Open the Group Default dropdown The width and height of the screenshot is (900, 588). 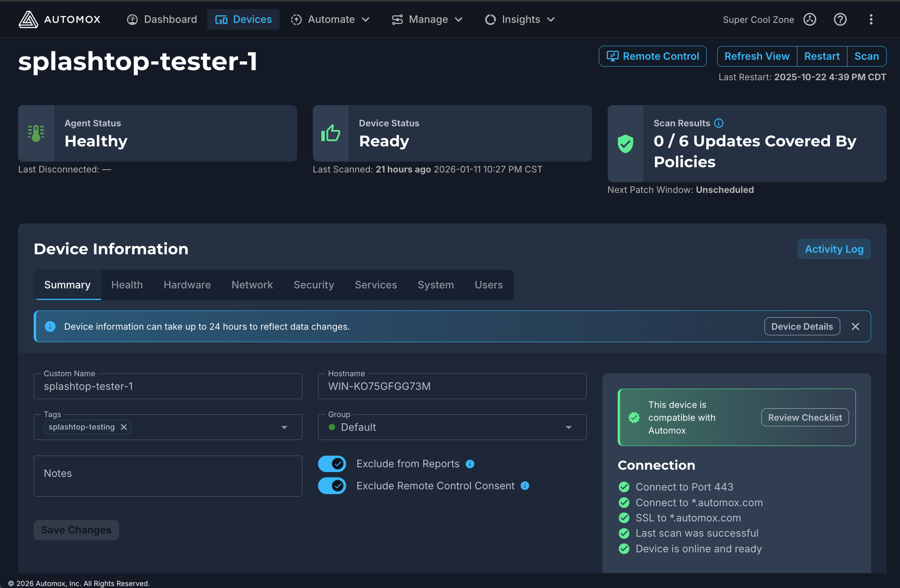[452, 427]
